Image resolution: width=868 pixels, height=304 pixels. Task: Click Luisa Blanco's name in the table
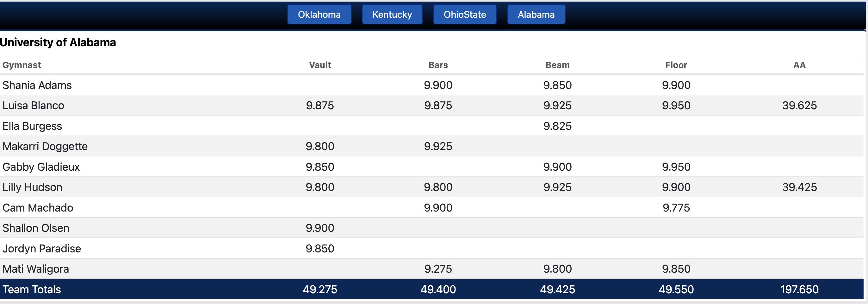pyautogui.click(x=33, y=105)
